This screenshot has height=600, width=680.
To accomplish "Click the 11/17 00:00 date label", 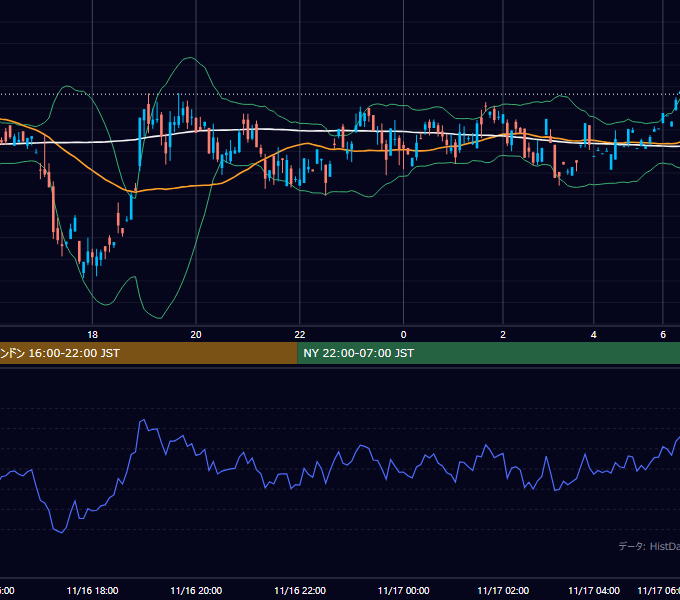I will click(403, 590).
